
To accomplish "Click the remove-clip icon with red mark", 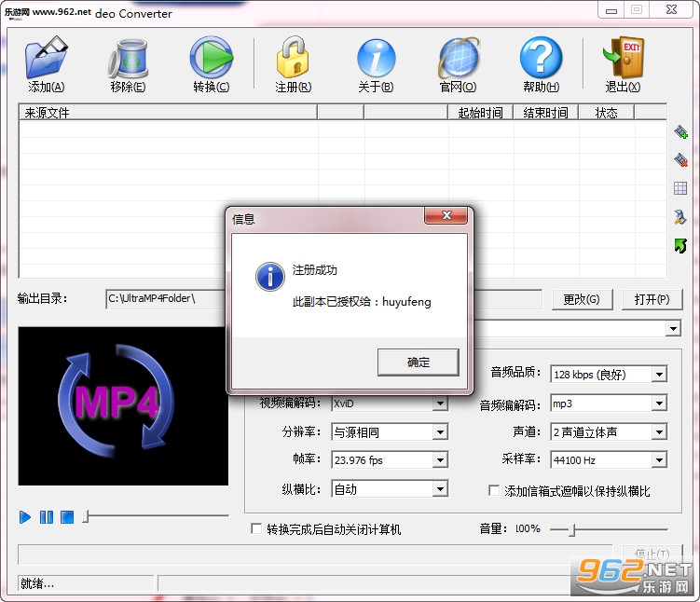I will (x=680, y=159).
